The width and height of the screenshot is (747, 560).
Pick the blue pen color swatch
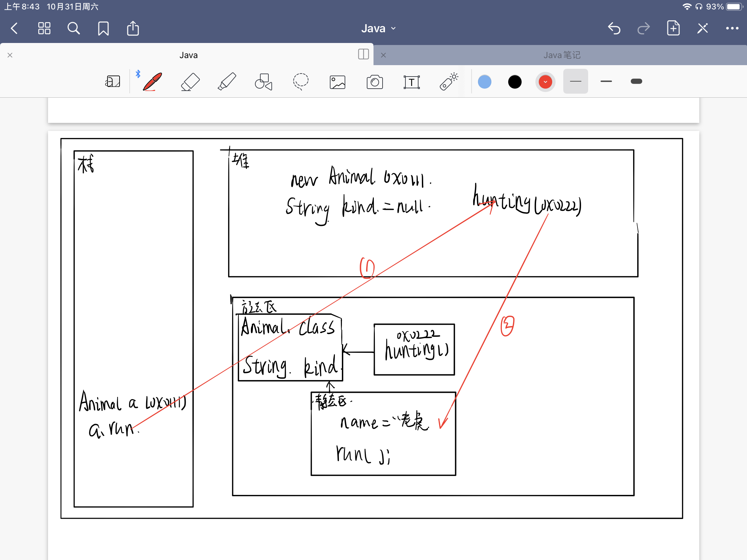point(484,82)
